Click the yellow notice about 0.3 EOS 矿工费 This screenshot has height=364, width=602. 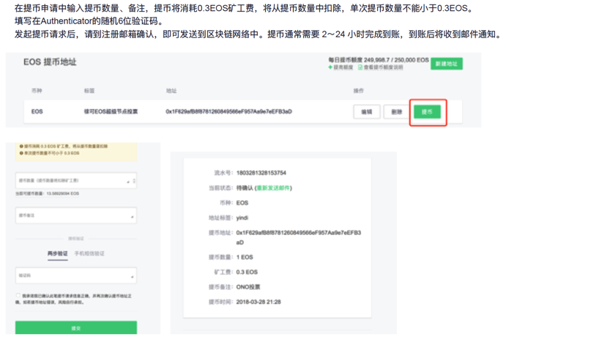(x=64, y=146)
